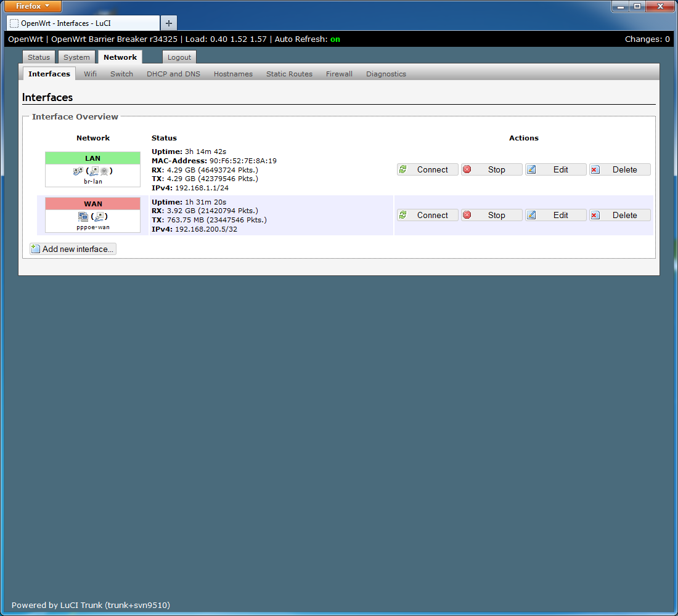Open the Hostnames subtab
Screen dimensions: 678x616
[233, 74]
